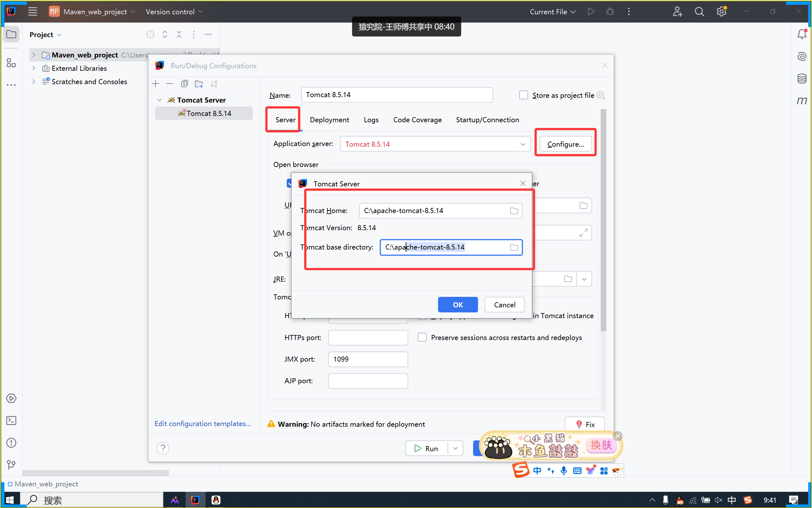Open the help question mark button

tap(163, 448)
